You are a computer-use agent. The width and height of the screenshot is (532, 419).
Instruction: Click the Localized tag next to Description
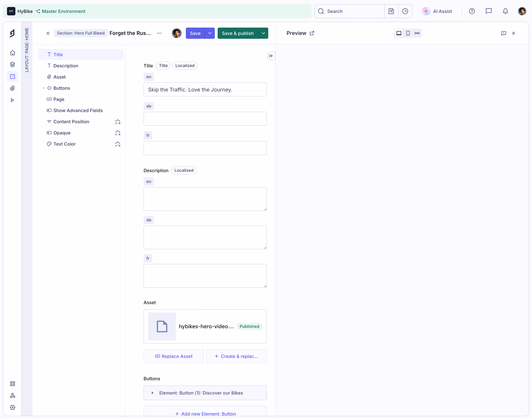pos(184,170)
